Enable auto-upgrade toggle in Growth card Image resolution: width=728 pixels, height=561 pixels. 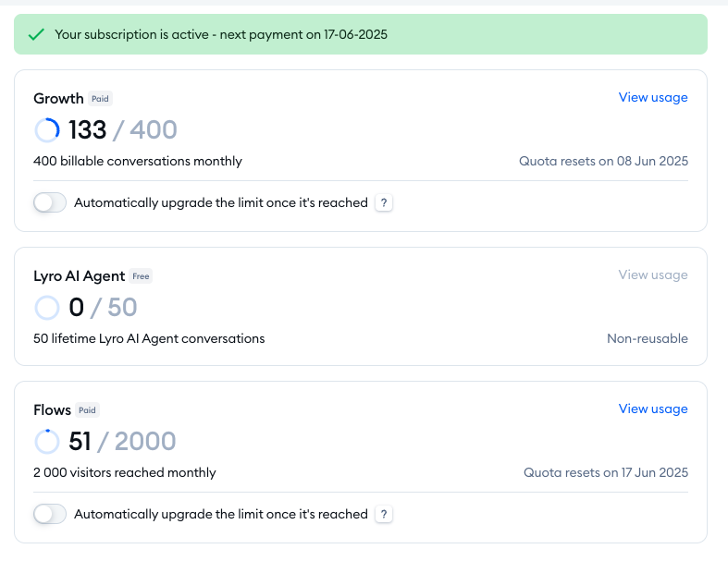50,202
